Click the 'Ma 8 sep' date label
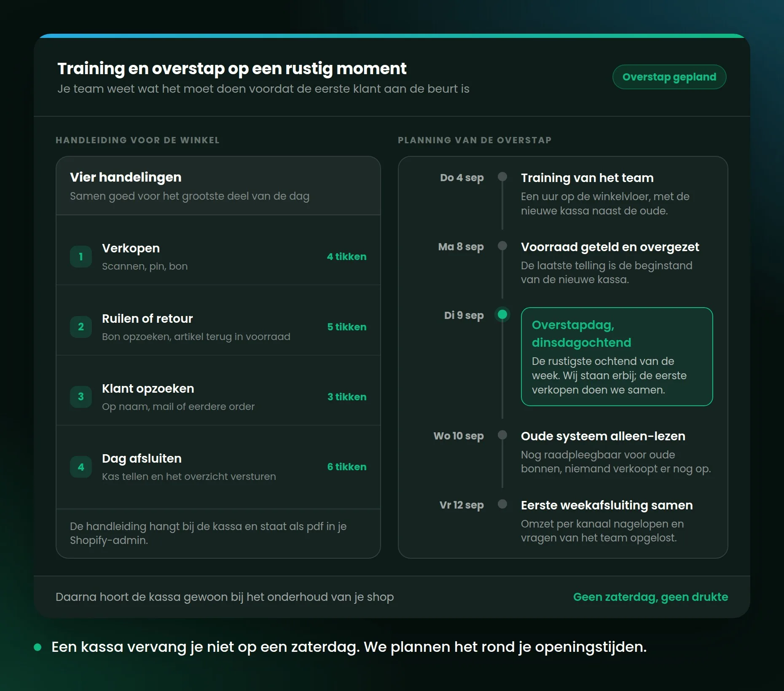Viewport: 784px width, 691px height. point(461,247)
